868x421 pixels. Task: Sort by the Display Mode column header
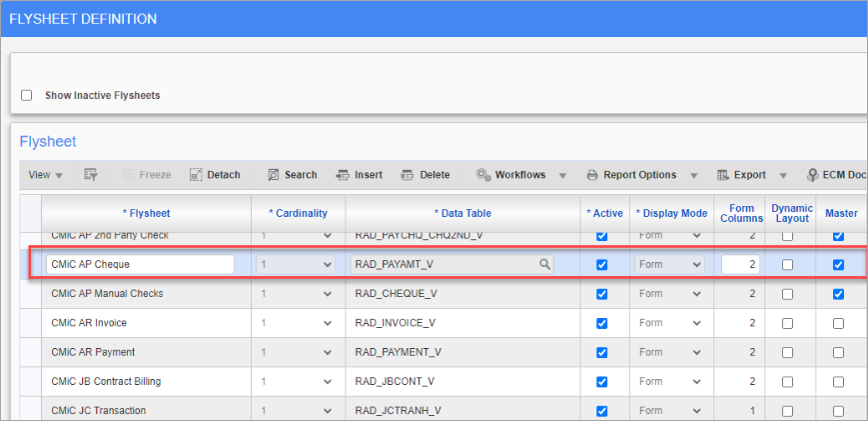[671, 213]
